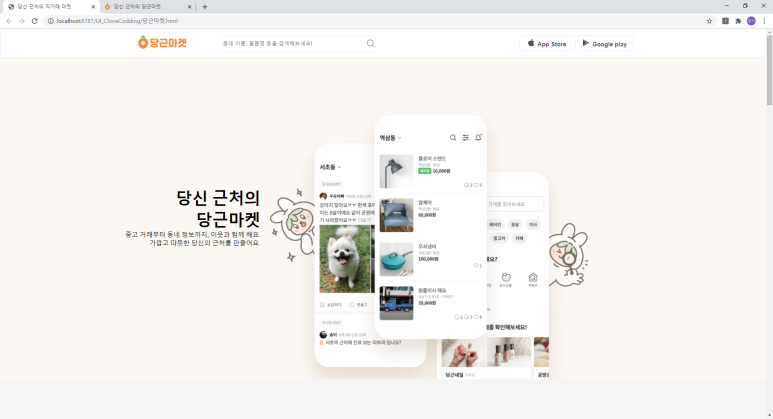This screenshot has height=419, width=773.
Task: Open the blue armchair listing thumbnail
Action: click(396, 215)
